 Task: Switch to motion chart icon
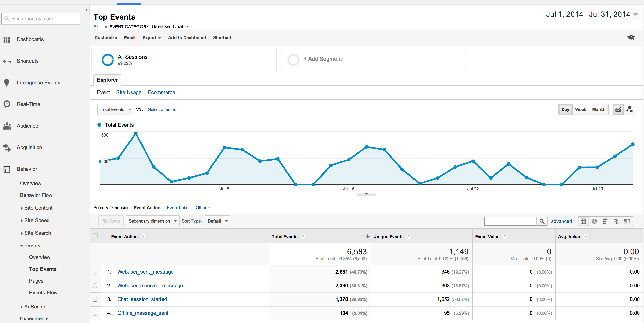(629, 109)
